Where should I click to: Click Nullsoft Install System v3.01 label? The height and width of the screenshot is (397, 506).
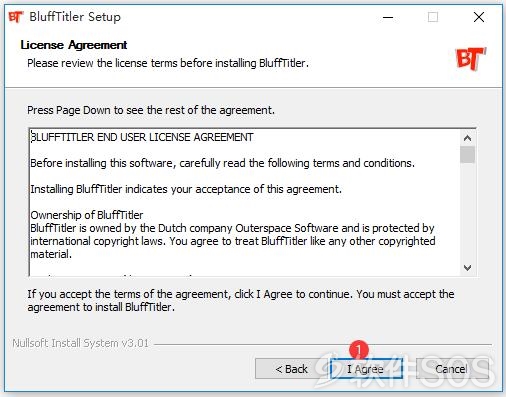tap(80, 343)
